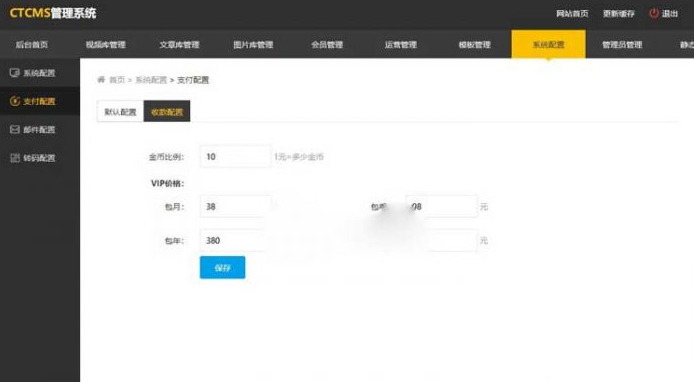Open the 视频库管理 menu
This screenshot has height=382, width=694.
[x=106, y=44]
